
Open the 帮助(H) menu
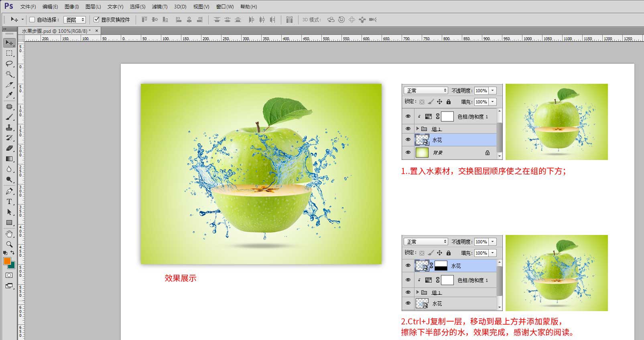click(248, 7)
